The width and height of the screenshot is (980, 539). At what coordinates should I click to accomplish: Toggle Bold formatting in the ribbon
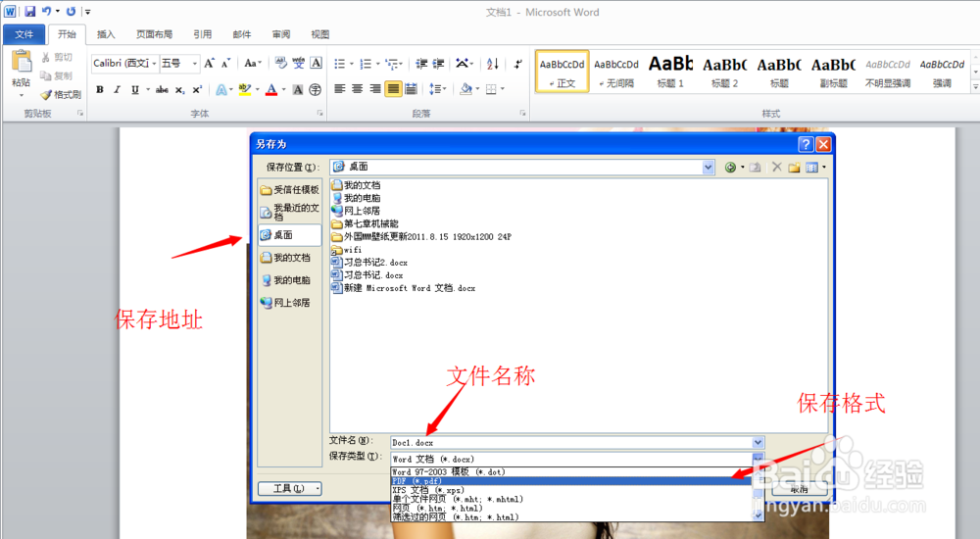[99, 90]
